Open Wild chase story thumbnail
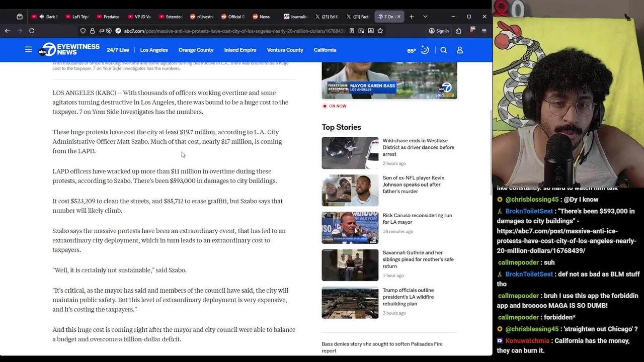 pyautogui.click(x=350, y=153)
